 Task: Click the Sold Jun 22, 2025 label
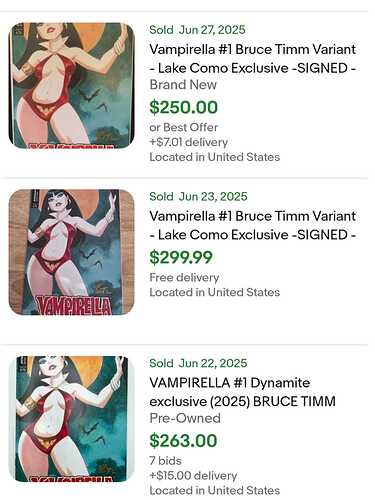point(198,363)
